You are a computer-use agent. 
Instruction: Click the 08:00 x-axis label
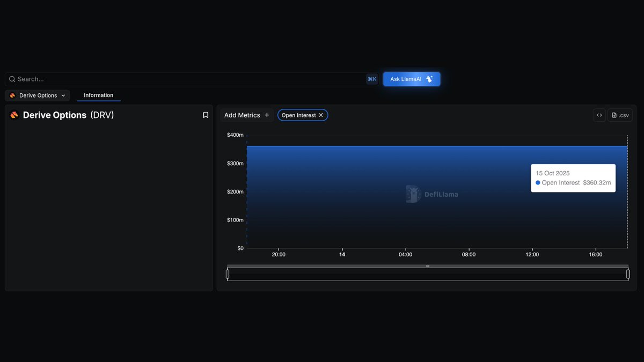[469, 255]
